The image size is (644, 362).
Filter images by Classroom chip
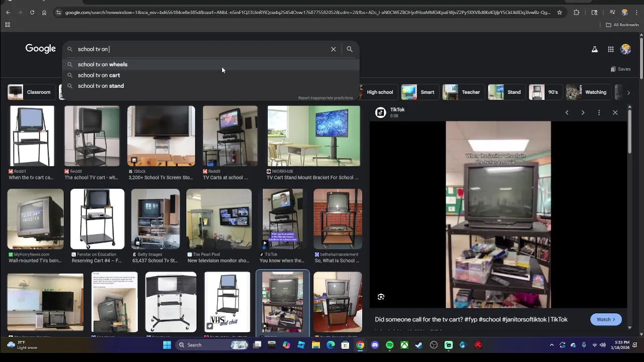[x=31, y=93]
